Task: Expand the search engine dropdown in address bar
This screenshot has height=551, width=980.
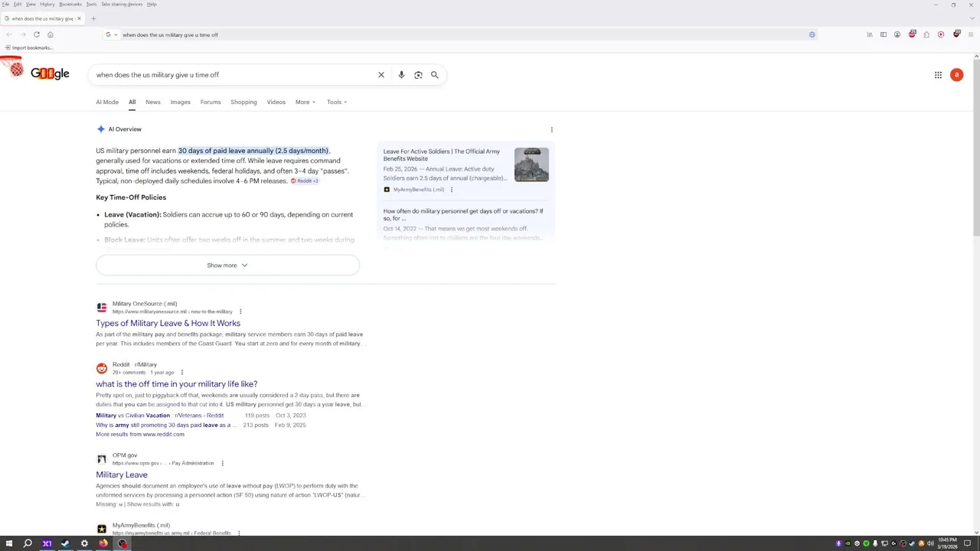Action: pyautogui.click(x=111, y=34)
